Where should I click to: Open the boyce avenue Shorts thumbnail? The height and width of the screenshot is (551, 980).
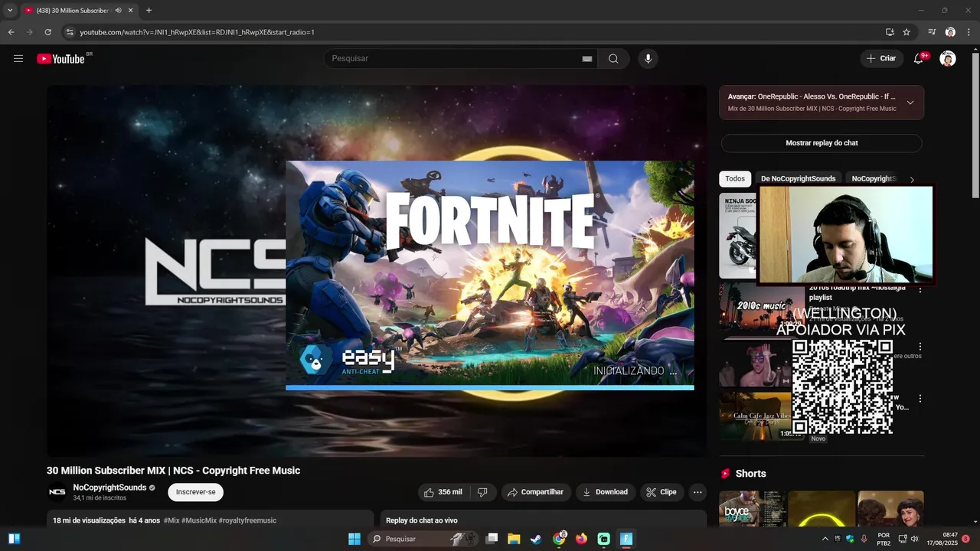pyautogui.click(x=752, y=509)
